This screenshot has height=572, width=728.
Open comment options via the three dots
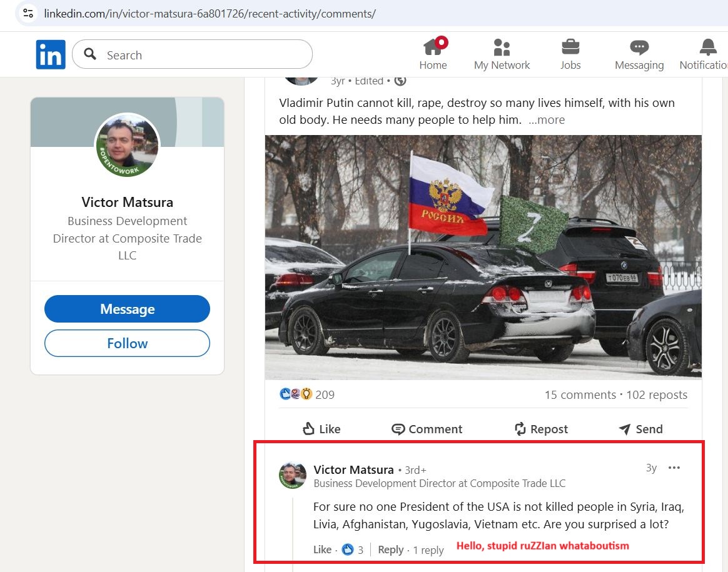674,468
